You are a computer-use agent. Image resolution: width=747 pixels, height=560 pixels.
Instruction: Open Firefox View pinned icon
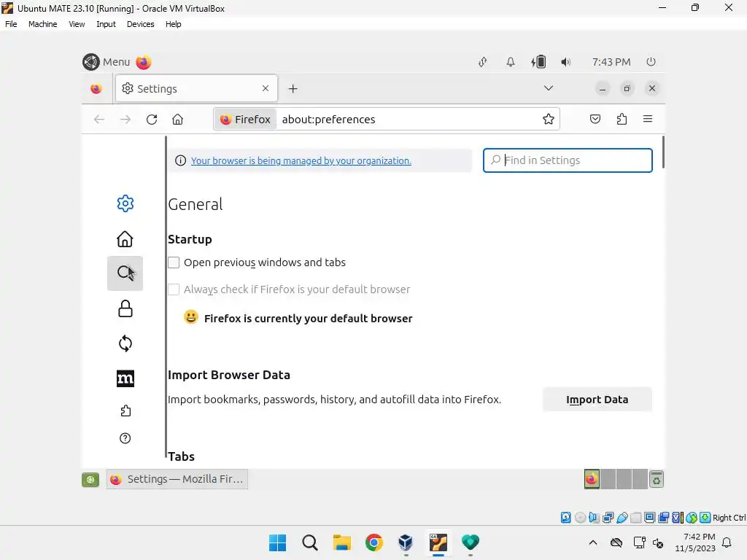coord(96,88)
